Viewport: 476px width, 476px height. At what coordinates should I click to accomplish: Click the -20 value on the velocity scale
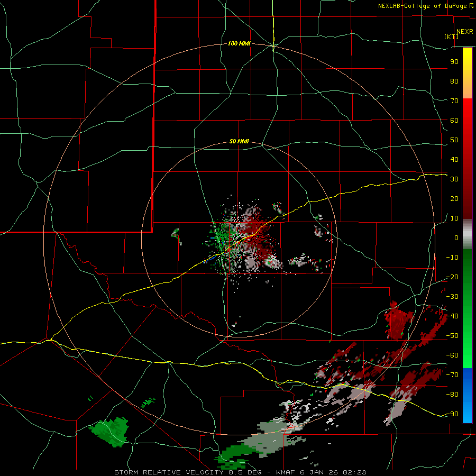tap(452, 277)
